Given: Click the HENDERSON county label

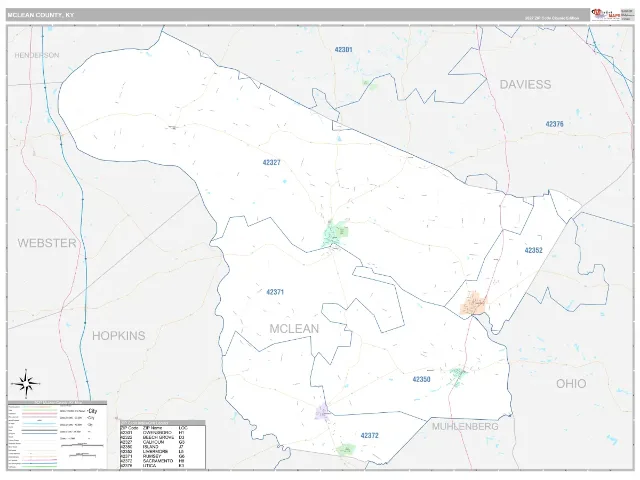Looking at the screenshot, I should point(37,55).
